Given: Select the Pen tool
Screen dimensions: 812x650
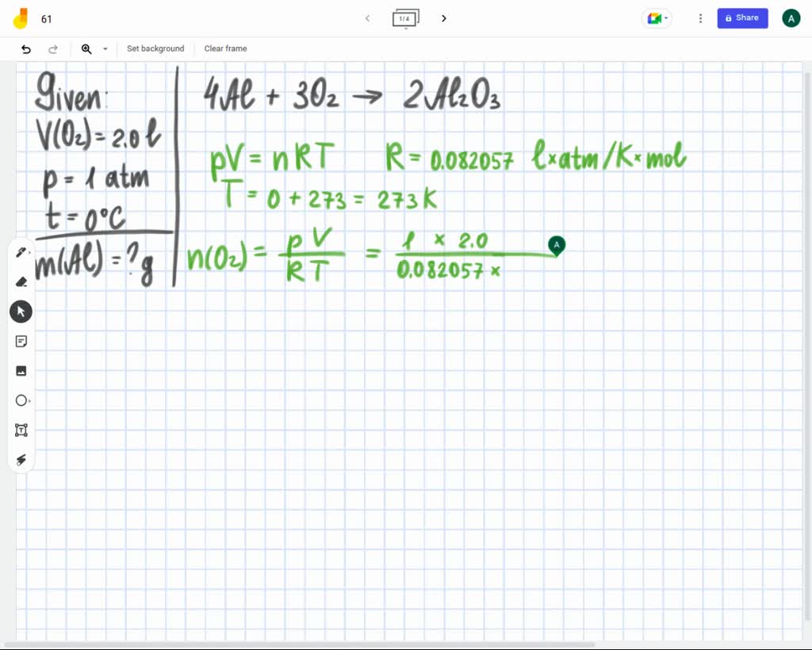Looking at the screenshot, I should [x=21, y=251].
